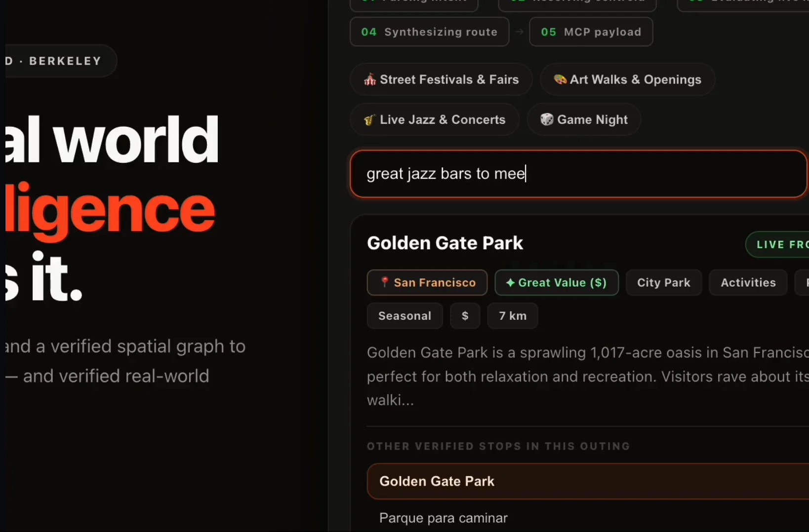Screen dimensions: 809x532
Task: Click the Golden Gate Park description paragraph
Action: (x=588, y=376)
